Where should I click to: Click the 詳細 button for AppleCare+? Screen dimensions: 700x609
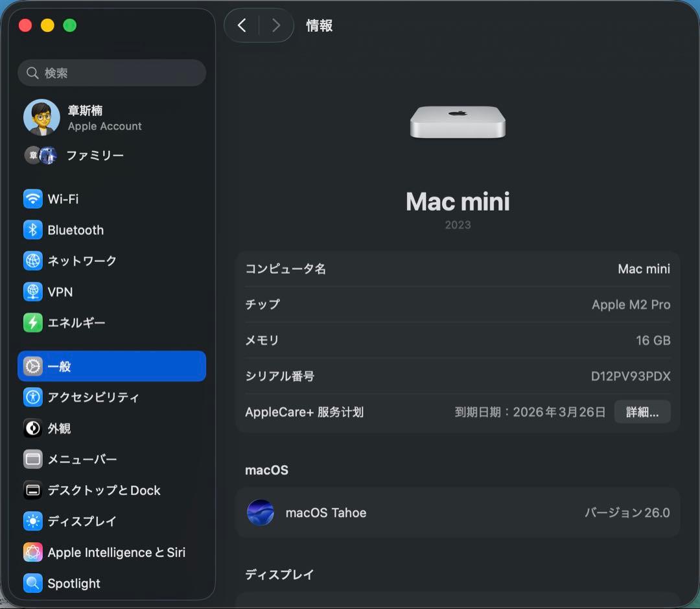tap(642, 411)
